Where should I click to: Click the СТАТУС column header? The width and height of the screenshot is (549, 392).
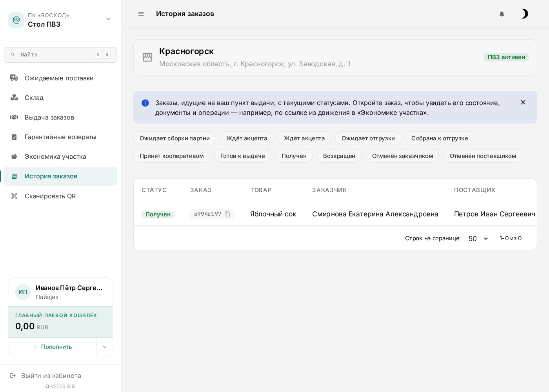[154, 190]
